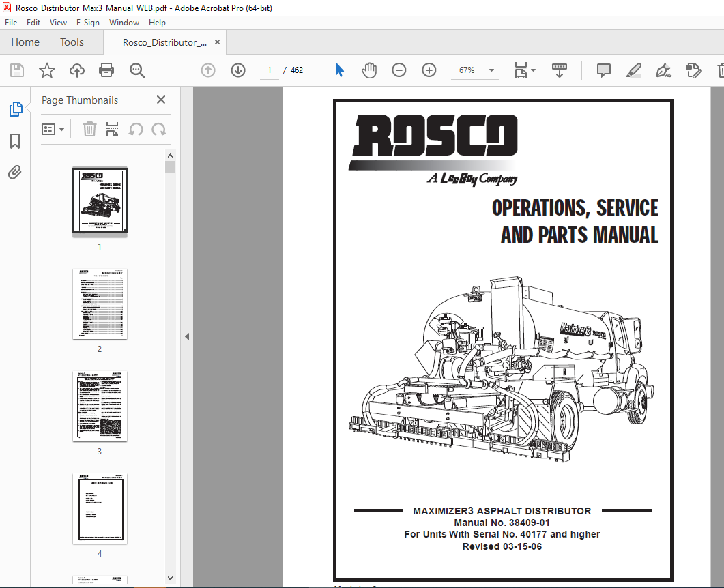This screenshot has width=724, height=588.
Task: Click the 462 total pages label
Action: (x=296, y=70)
